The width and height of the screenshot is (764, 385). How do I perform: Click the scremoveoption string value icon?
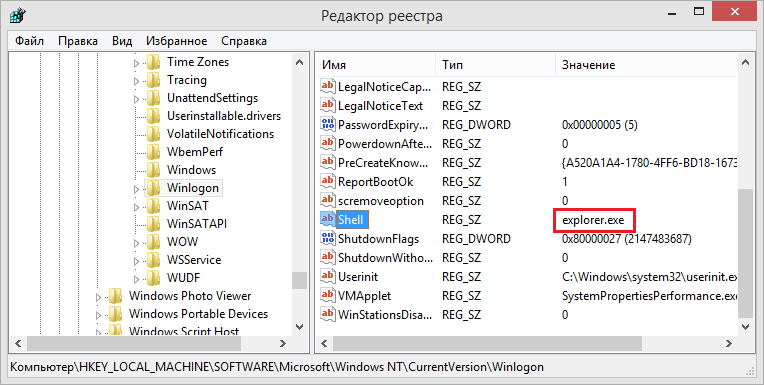point(327,200)
